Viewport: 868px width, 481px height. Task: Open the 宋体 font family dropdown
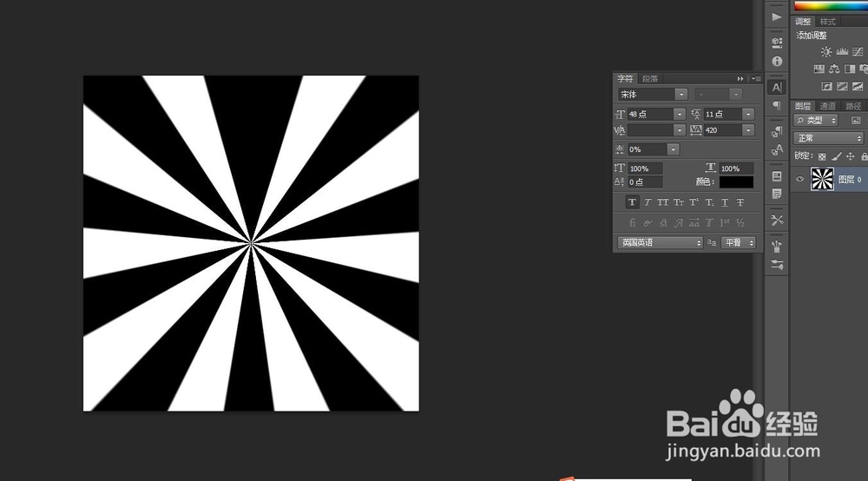(681, 95)
